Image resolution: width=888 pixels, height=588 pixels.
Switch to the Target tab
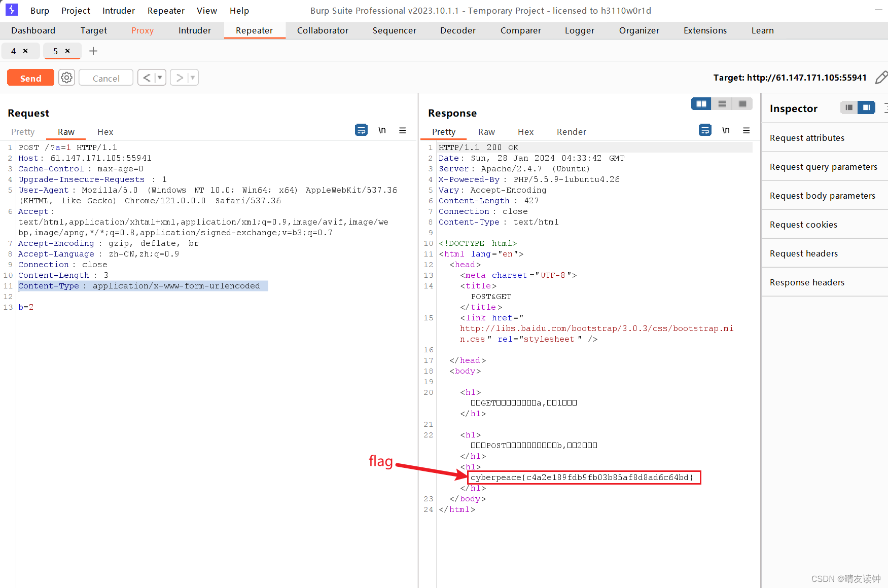tap(94, 30)
